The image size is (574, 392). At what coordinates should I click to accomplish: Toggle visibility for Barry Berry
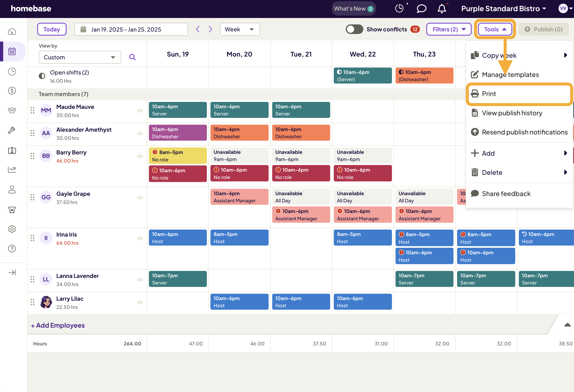140,156
